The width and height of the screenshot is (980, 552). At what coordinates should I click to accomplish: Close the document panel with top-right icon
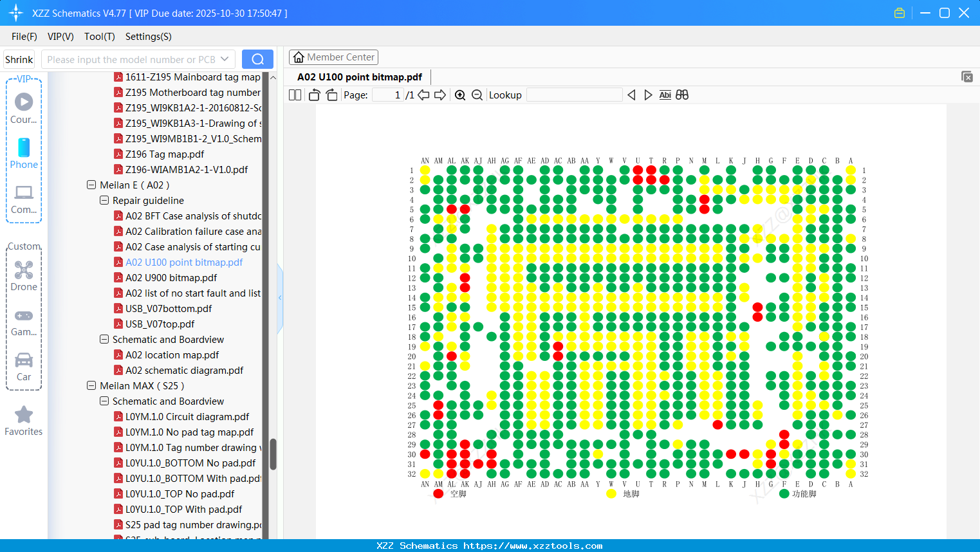tap(967, 77)
